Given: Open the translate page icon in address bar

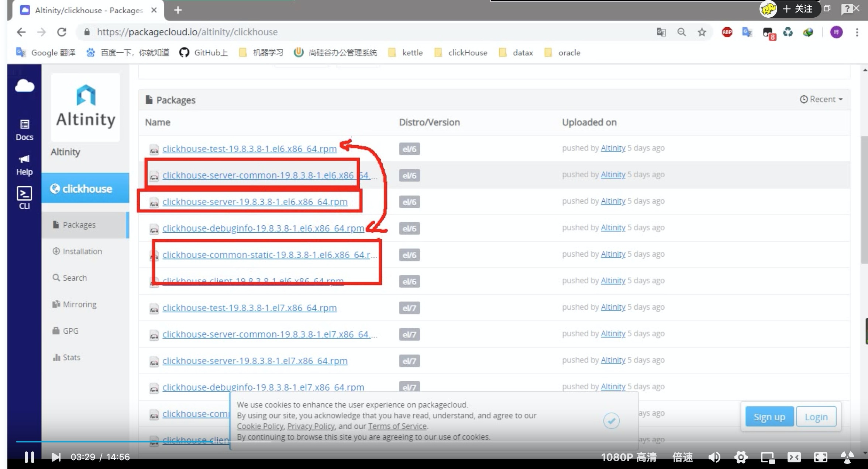Looking at the screenshot, I should (661, 32).
